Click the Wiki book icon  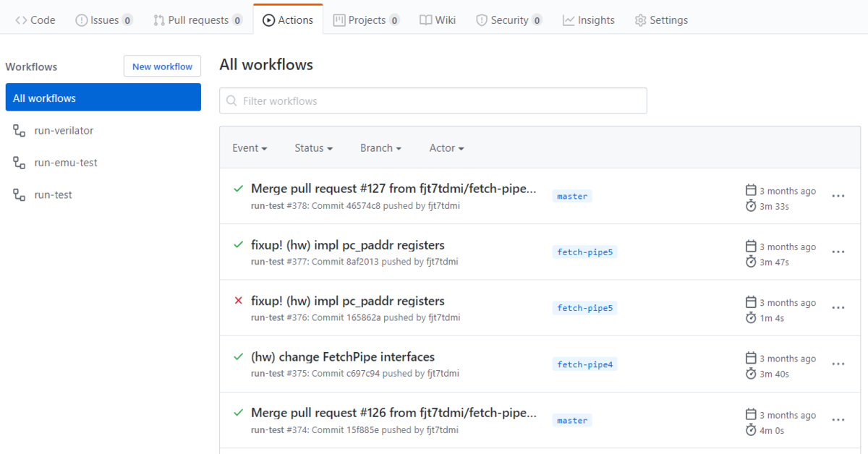point(426,20)
